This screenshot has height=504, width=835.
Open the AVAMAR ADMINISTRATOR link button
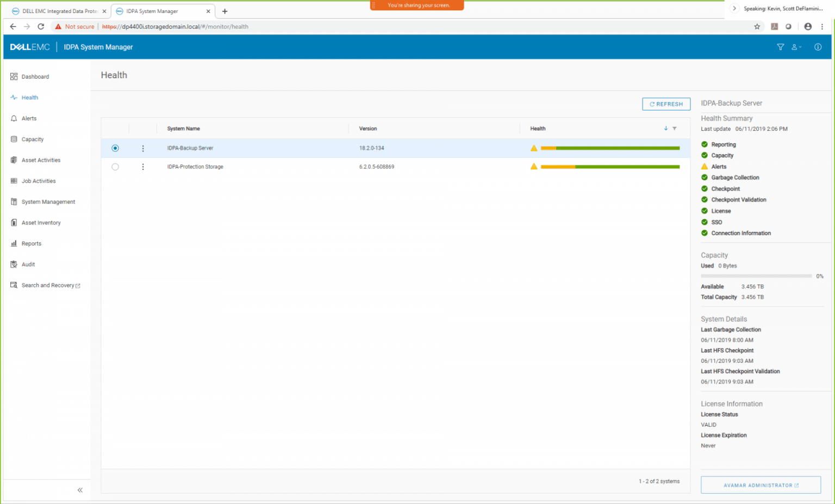[761, 485]
